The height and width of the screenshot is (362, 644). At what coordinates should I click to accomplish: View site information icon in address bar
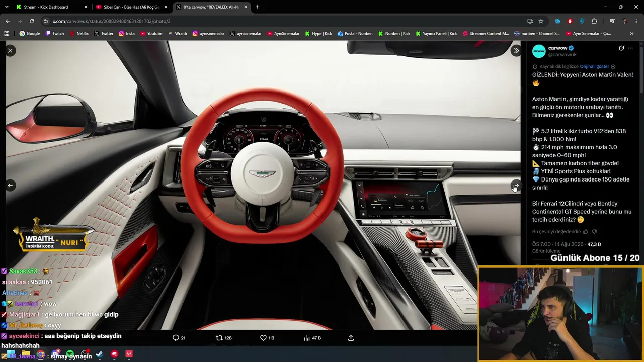46,21
